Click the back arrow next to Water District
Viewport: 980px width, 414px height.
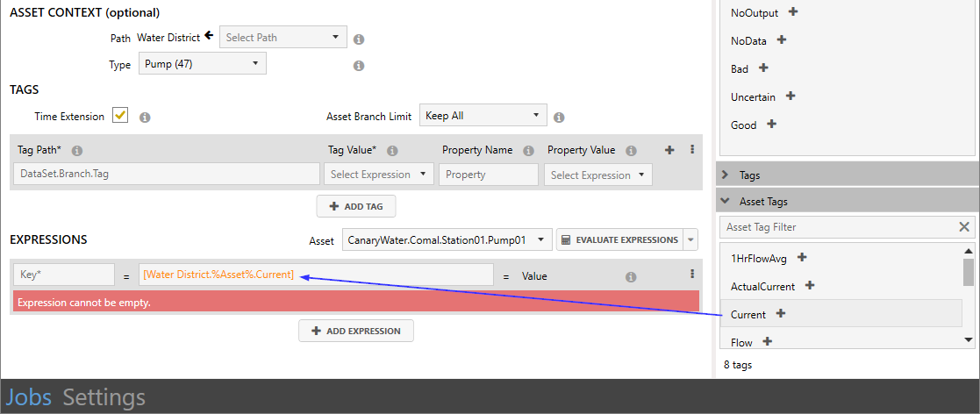[209, 37]
